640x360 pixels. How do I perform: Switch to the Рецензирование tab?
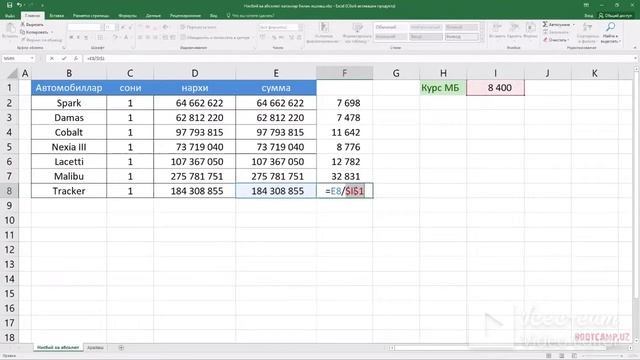(x=185, y=16)
